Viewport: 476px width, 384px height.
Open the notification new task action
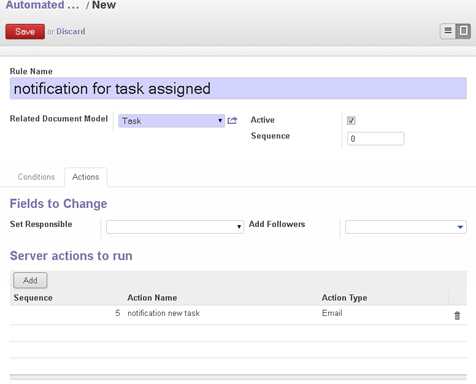164,313
